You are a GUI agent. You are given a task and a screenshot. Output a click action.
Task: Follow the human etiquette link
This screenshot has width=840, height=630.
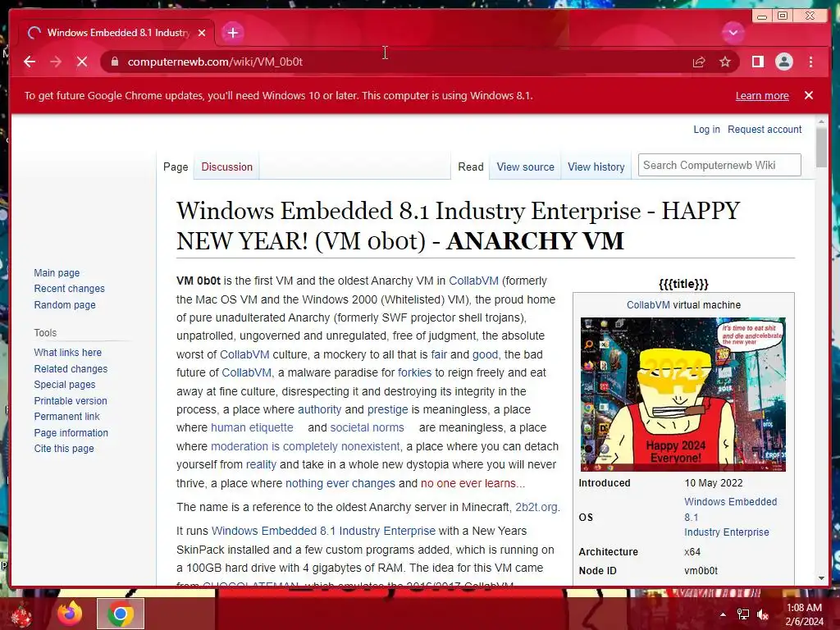[x=252, y=427]
